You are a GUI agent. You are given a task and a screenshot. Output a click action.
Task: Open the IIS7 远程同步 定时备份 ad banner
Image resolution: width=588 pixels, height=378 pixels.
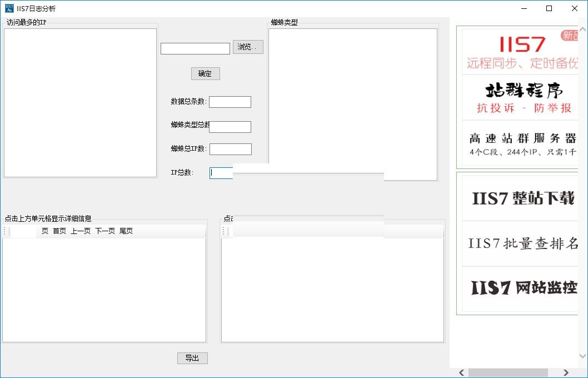[520, 52]
